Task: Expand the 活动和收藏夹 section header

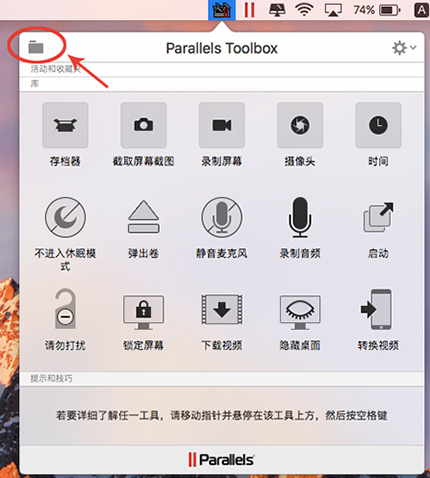Action: click(222, 69)
